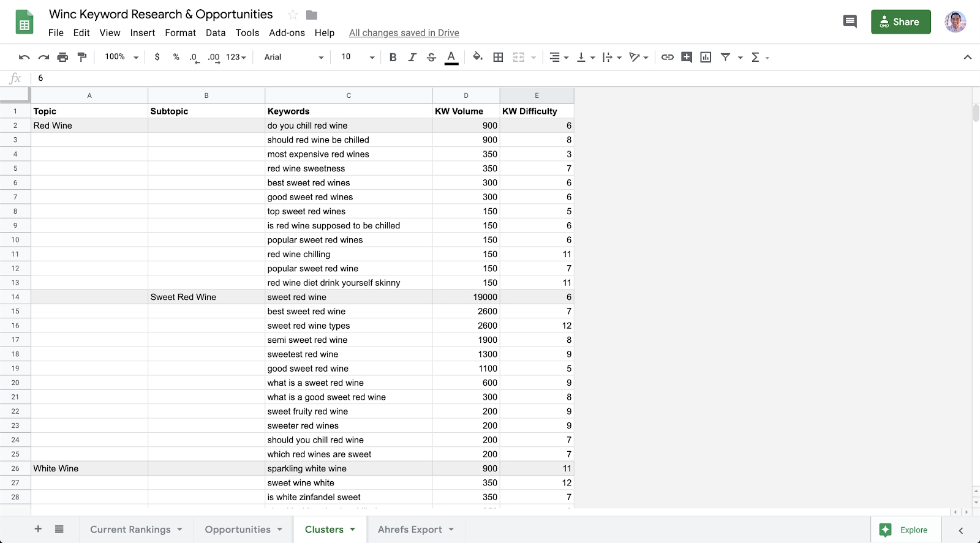This screenshot has width=980, height=543.
Task: Open the zoom 100% dropdown
Action: point(121,57)
